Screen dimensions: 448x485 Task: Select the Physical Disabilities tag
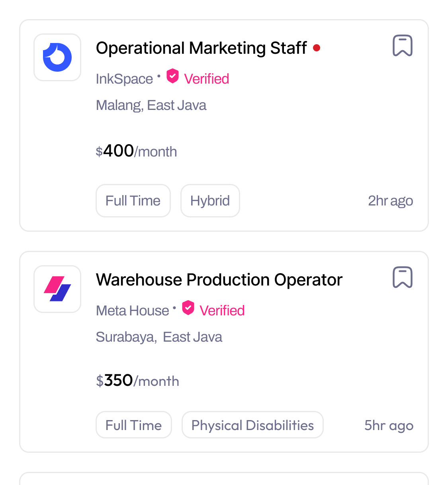pyautogui.click(x=252, y=425)
